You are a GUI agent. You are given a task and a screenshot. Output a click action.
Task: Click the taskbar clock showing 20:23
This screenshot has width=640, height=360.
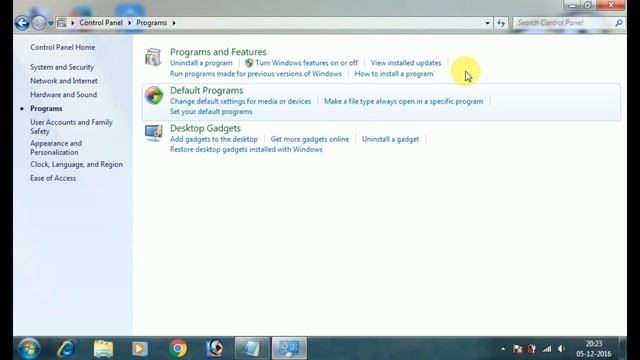coord(593,349)
